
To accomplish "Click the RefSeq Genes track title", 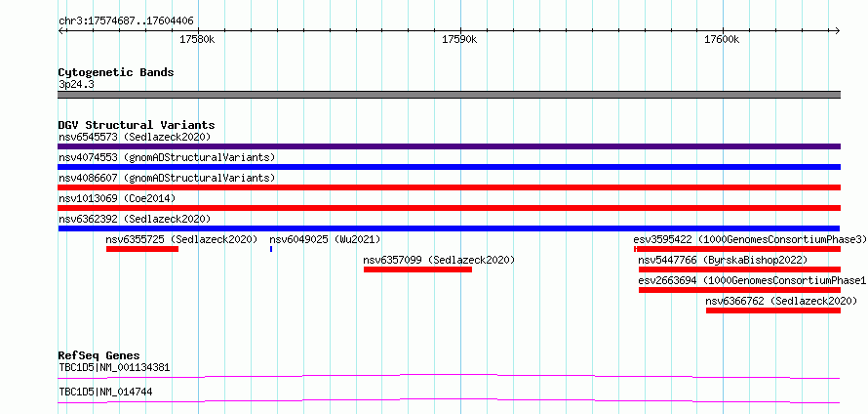I will coord(99,355).
